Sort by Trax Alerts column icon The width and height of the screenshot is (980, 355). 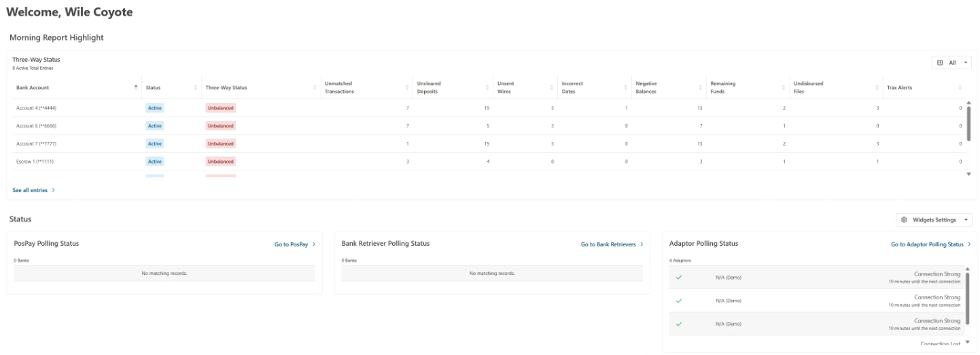pyautogui.click(x=960, y=88)
